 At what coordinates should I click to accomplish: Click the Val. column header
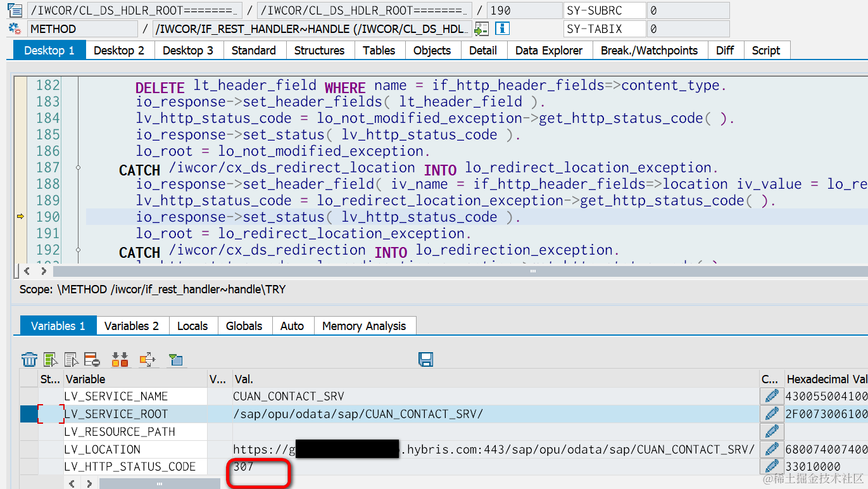coord(496,379)
